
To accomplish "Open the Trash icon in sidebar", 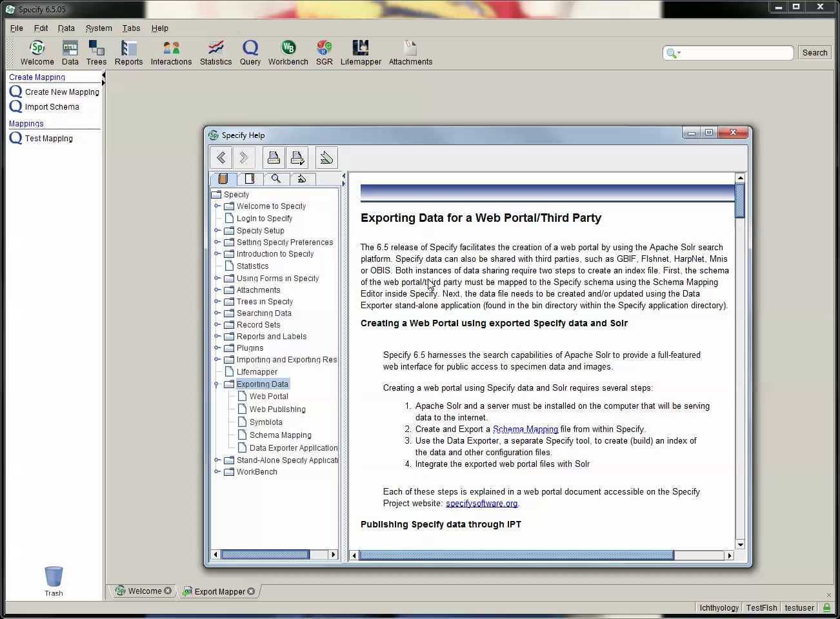I will pyautogui.click(x=54, y=576).
